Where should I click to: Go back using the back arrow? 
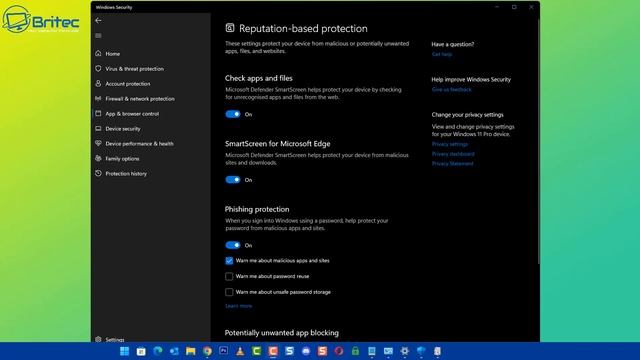[98, 20]
